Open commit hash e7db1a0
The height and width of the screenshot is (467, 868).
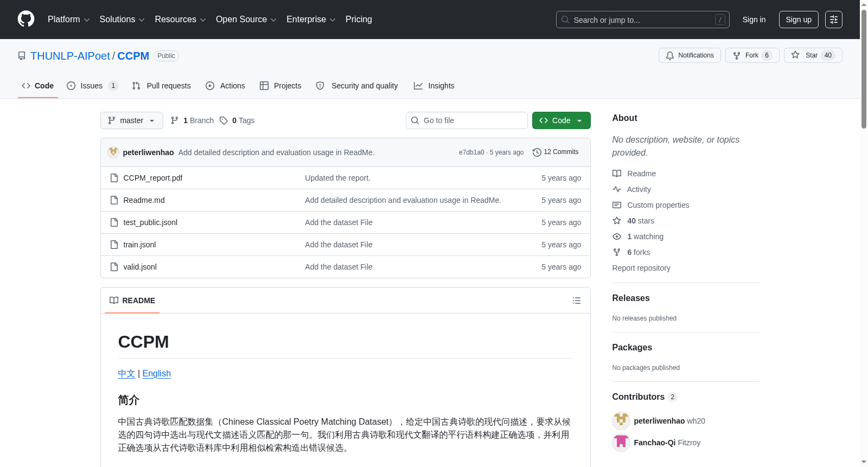pos(471,152)
